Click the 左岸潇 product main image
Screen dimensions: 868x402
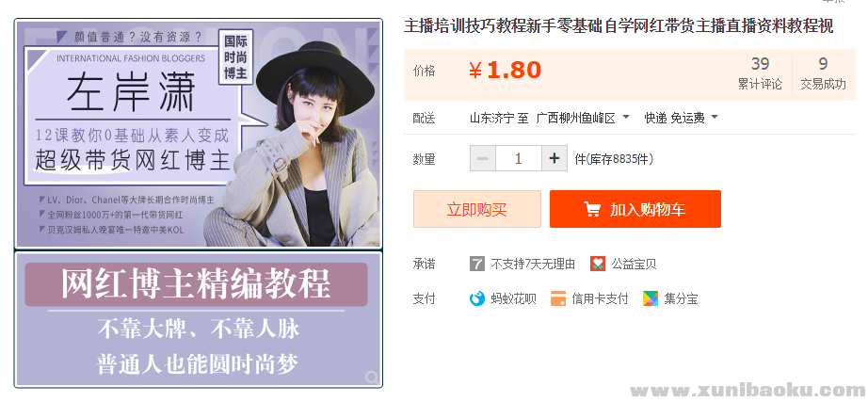click(199, 134)
